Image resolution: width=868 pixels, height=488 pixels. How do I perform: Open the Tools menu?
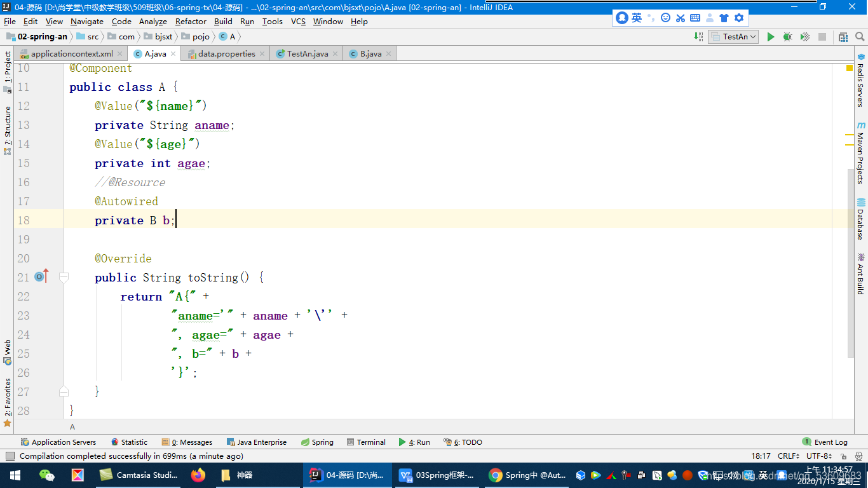[x=273, y=21]
